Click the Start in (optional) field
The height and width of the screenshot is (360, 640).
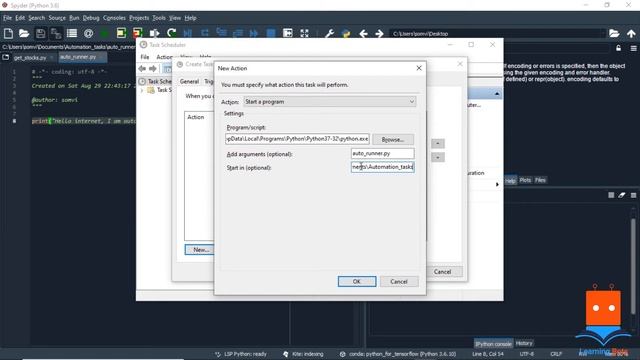[x=382, y=167]
